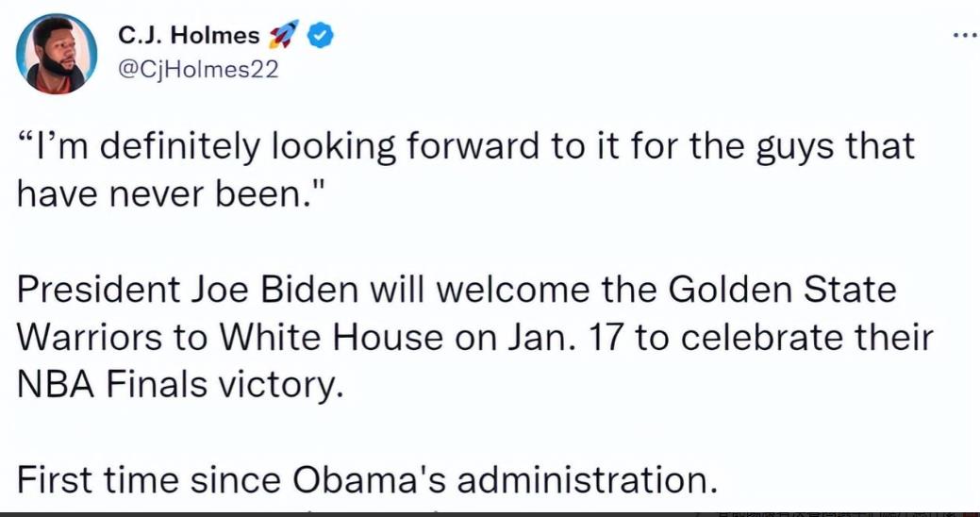Click the blue verified checkmark badge

(x=322, y=37)
